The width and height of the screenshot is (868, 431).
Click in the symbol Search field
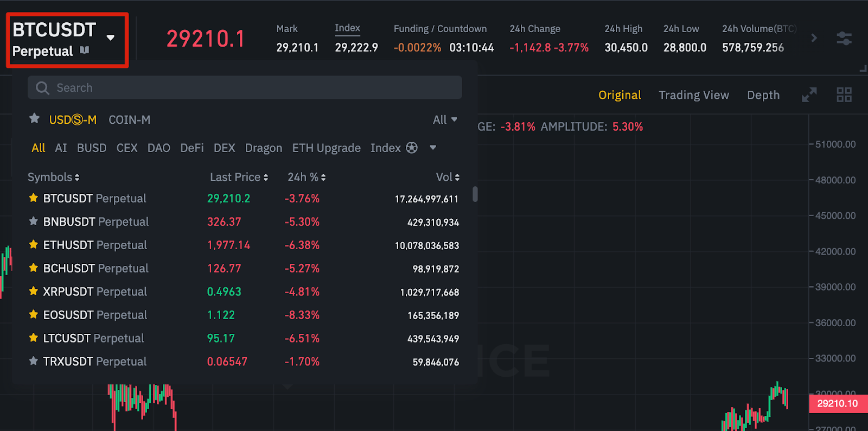coord(255,88)
